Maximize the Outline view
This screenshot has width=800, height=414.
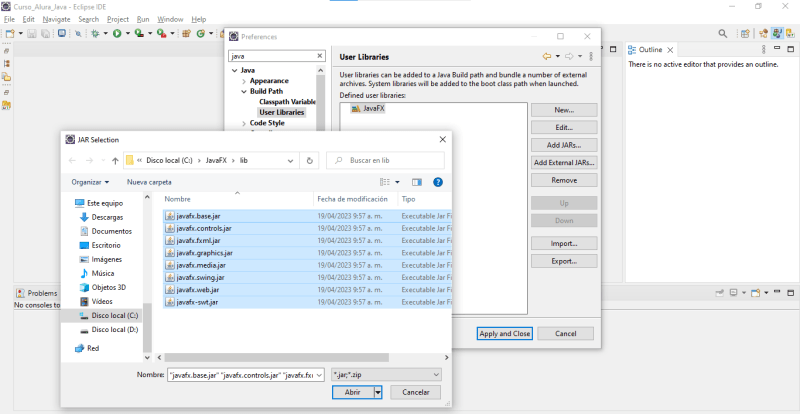click(x=791, y=50)
